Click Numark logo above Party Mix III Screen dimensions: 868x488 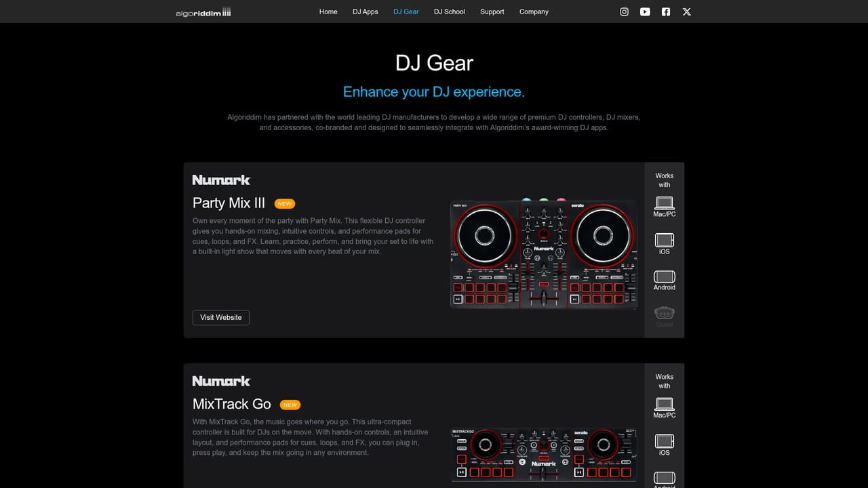pyautogui.click(x=221, y=180)
